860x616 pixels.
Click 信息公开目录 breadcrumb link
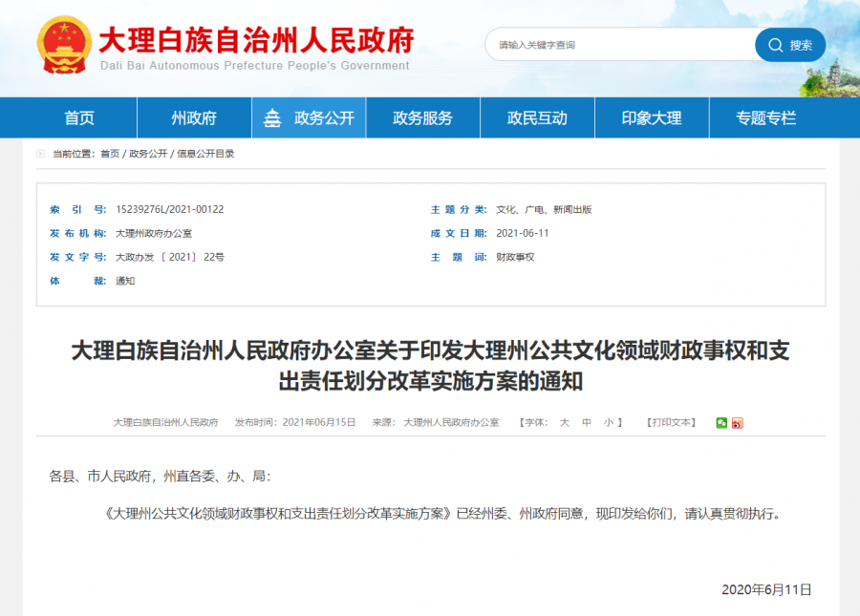(205, 154)
